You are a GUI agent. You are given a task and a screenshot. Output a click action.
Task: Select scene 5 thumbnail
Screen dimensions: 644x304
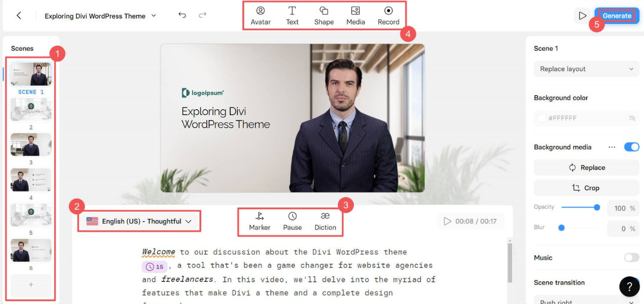pos(31,215)
